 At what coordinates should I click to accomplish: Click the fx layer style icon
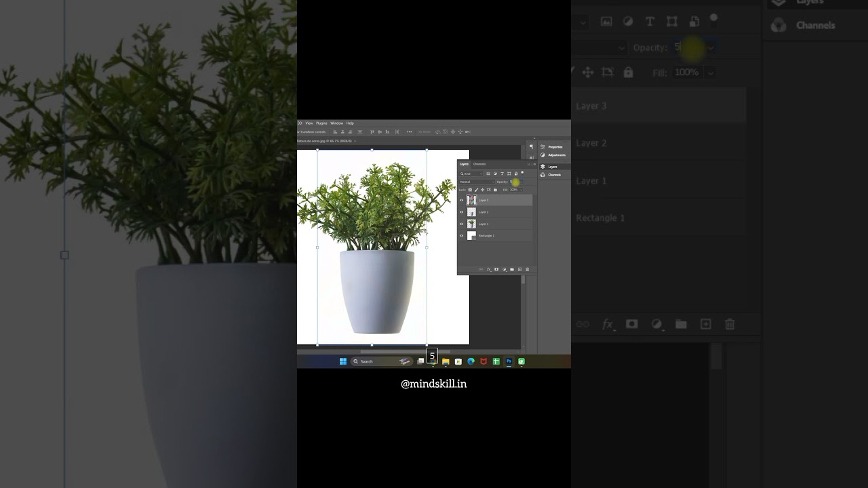pyautogui.click(x=489, y=269)
